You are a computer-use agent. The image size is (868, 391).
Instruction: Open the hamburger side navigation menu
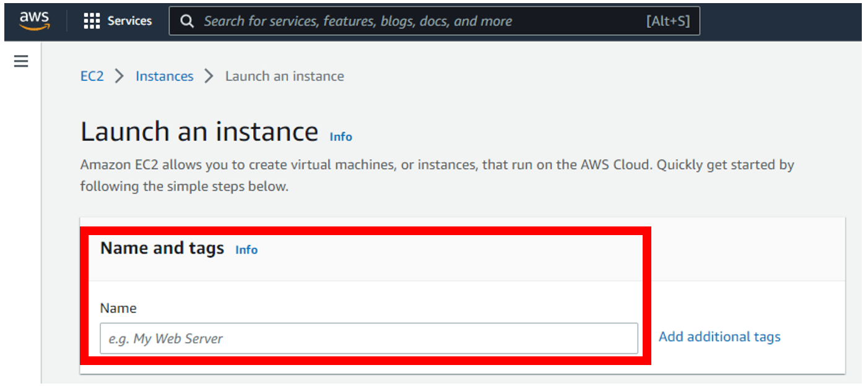point(21,61)
